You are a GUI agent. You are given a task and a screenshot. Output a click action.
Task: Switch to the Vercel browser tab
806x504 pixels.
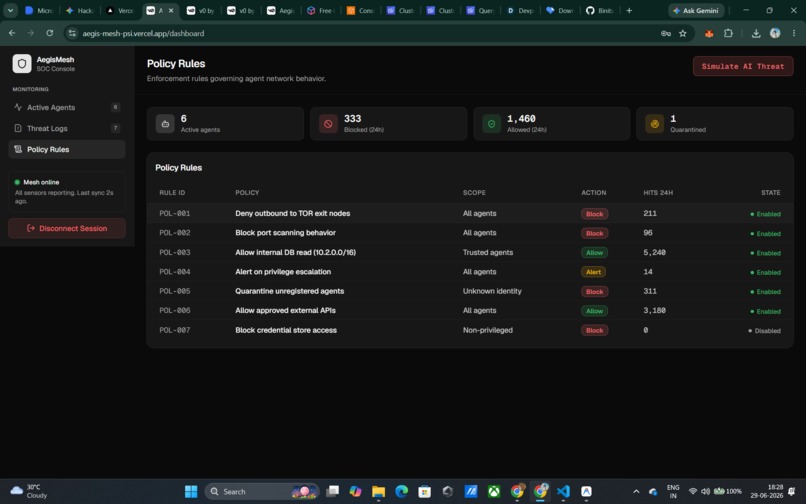(120, 10)
